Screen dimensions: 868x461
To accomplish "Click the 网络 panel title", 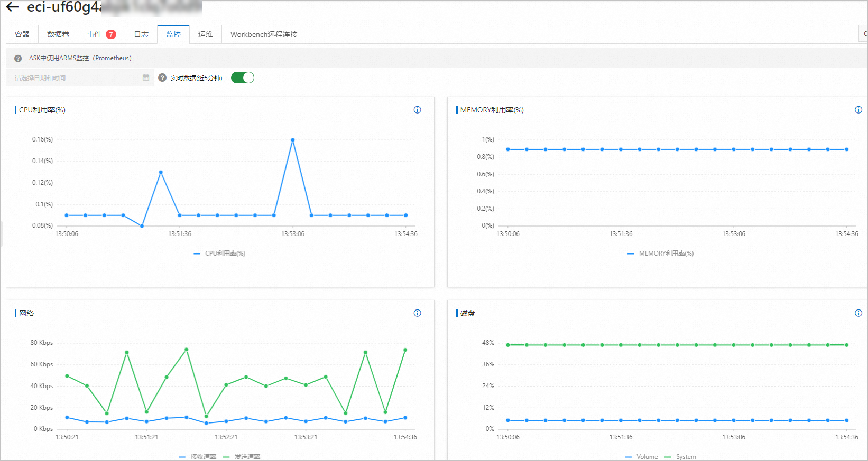I will pyautogui.click(x=26, y=313).
